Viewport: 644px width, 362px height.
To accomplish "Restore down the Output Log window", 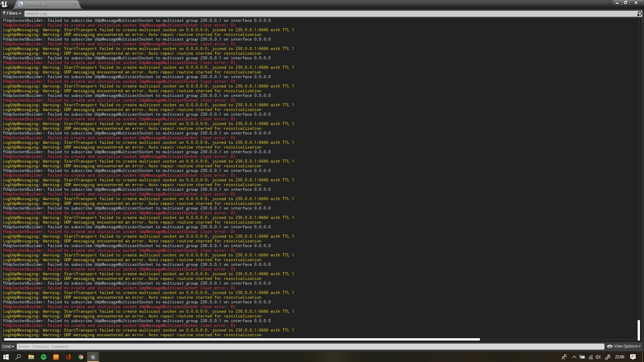I will pyautogui.click(x=626, y=3).
